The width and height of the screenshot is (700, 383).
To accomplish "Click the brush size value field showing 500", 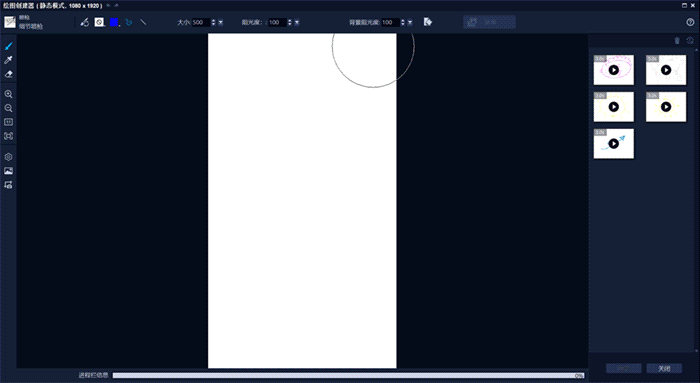I will [201, 22].
